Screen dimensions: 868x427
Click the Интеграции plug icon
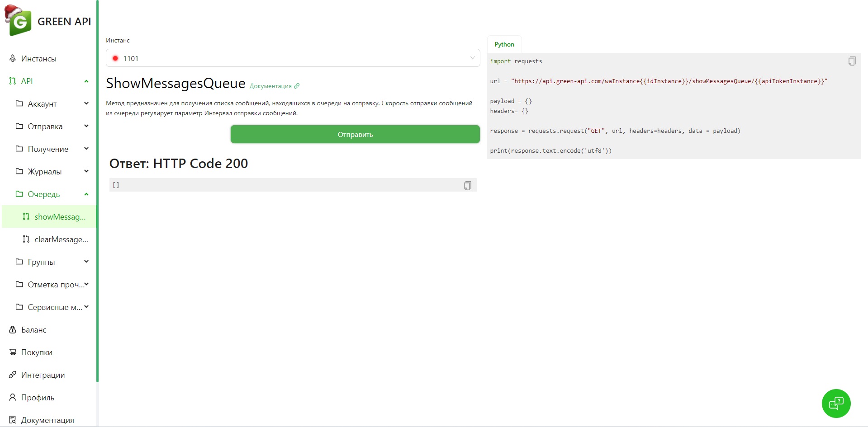click(13, 375)
